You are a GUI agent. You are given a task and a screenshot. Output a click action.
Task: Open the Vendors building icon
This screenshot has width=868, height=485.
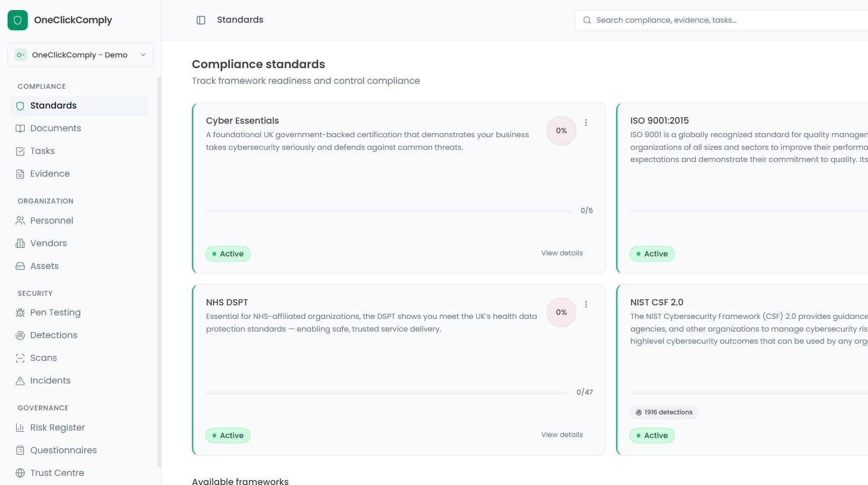(x=20, y=243)
